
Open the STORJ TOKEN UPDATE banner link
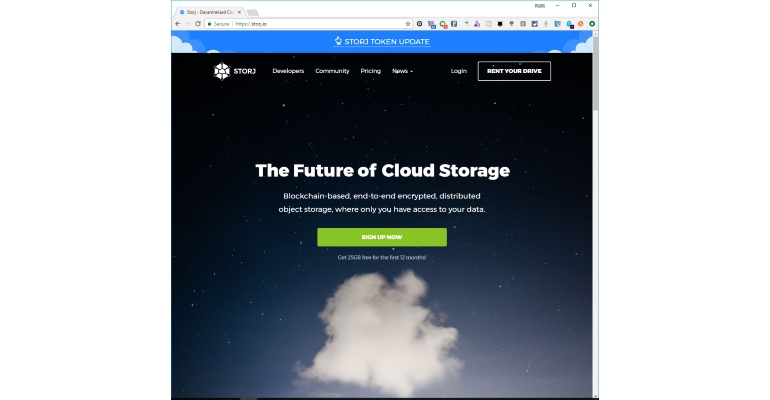point(382,42)
